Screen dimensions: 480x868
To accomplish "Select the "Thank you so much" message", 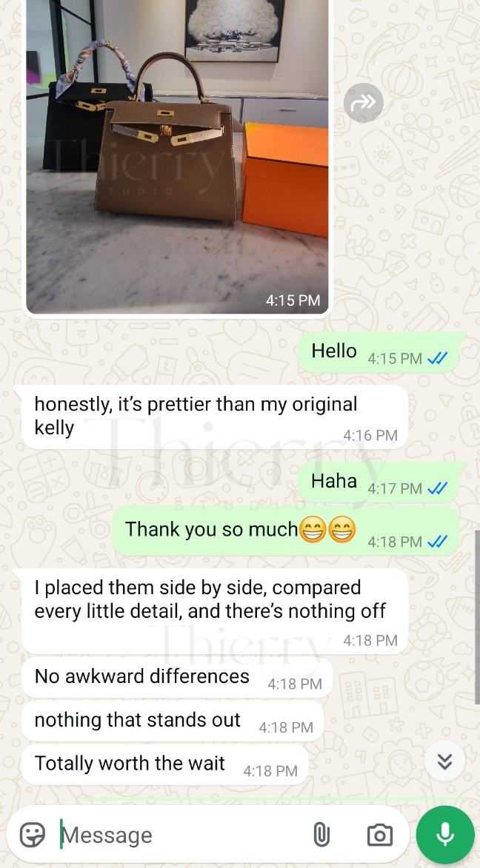I will click(x=286, y=531).
